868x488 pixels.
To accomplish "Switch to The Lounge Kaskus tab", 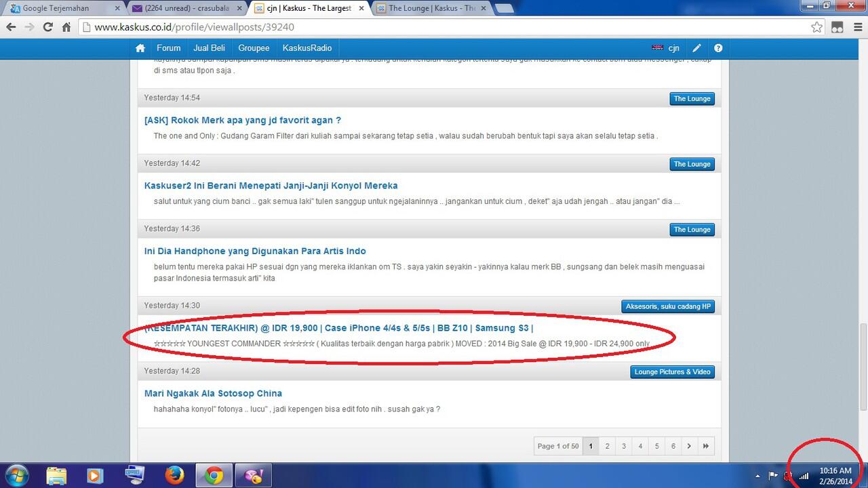I will coord(433,9).
